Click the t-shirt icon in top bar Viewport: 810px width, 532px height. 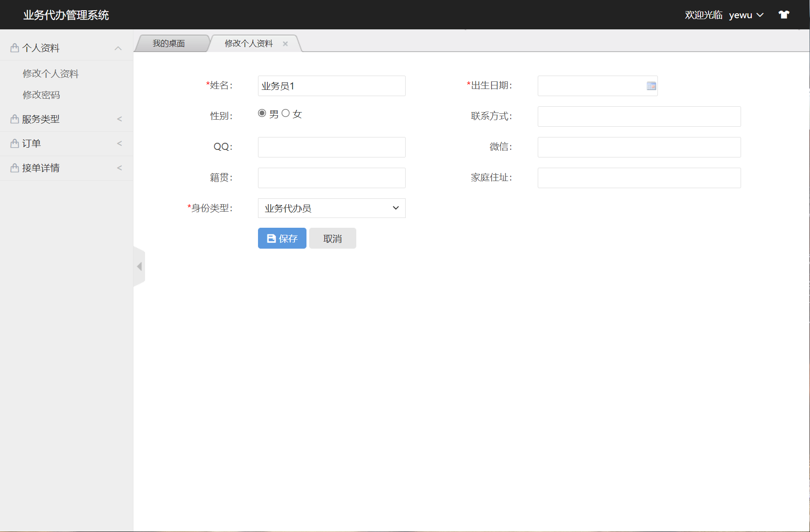784,14
